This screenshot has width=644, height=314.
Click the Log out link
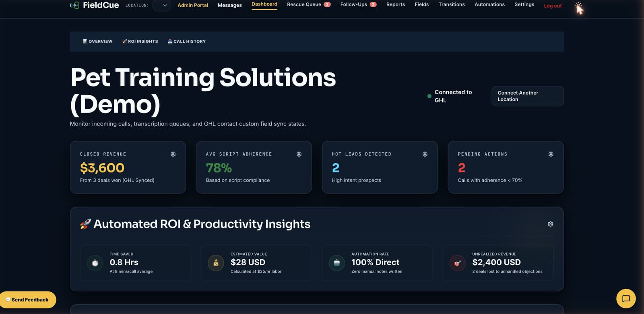coord(553,6)
